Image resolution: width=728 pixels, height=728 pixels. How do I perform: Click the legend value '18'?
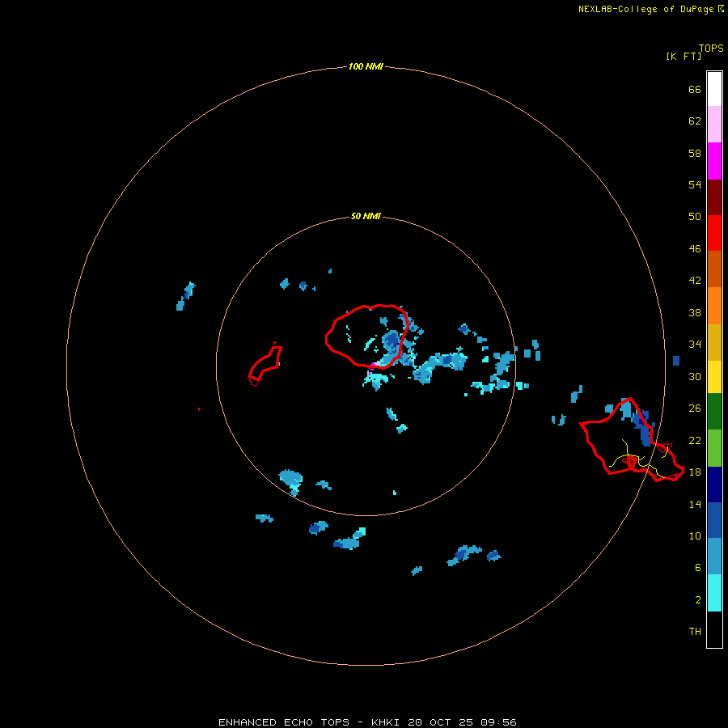coord(695,472)
